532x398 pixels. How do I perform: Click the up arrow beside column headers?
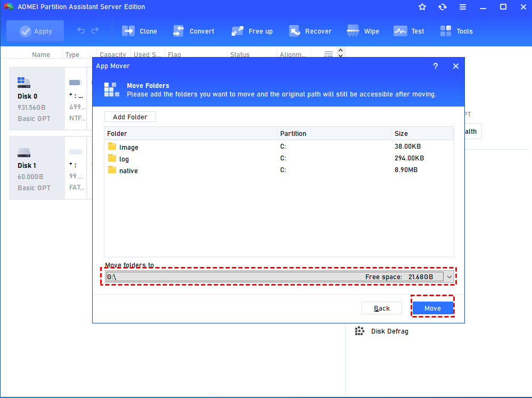pos(340,50)
